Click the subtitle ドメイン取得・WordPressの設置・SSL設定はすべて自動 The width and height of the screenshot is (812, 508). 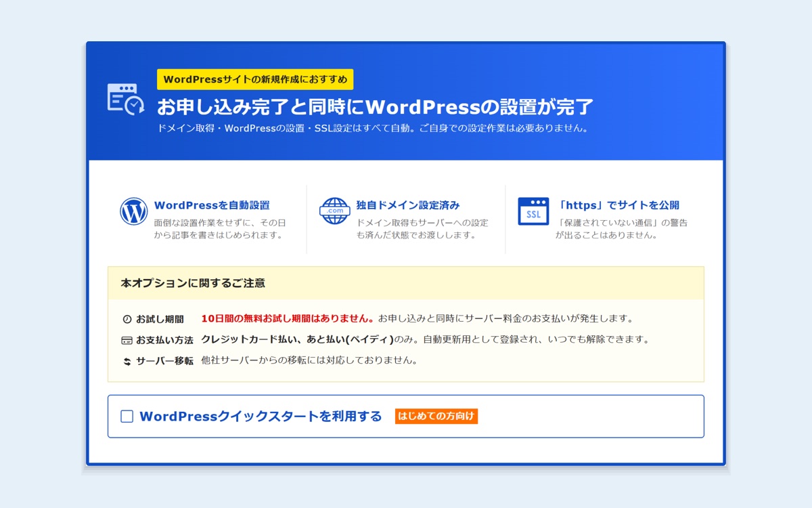286,128
